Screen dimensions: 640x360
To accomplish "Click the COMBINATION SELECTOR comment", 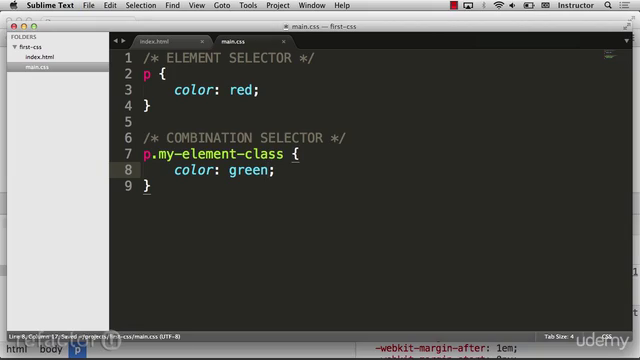I will pyautogui.click(x=244, y=138).
